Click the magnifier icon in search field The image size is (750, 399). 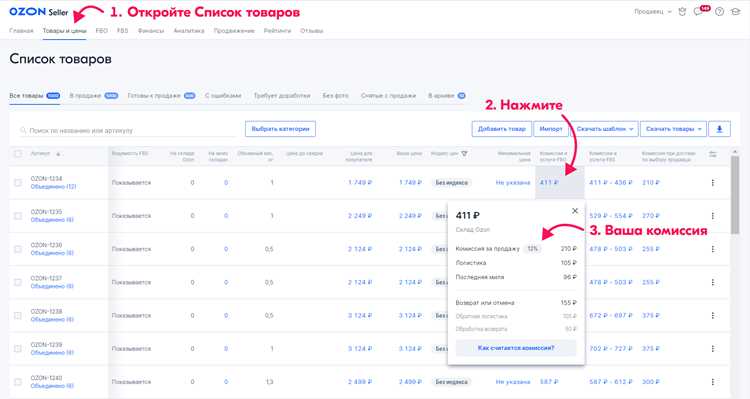pos(23,130)
